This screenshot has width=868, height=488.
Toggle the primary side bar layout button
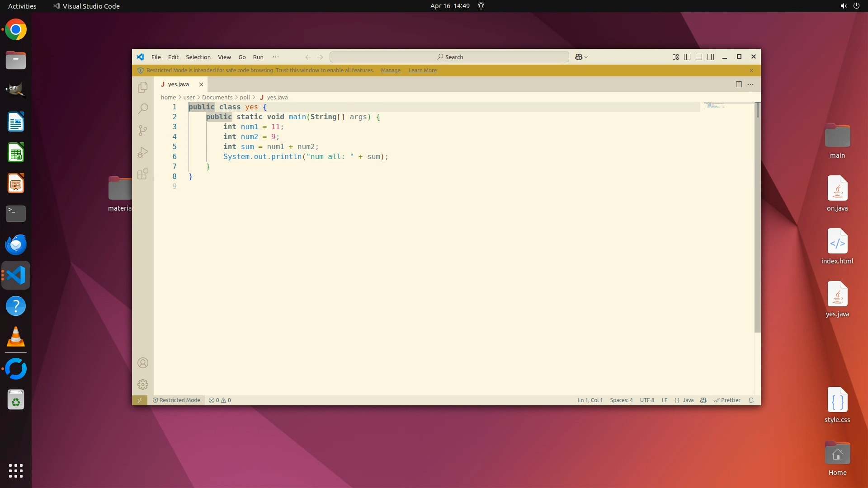tap(687, 57)
